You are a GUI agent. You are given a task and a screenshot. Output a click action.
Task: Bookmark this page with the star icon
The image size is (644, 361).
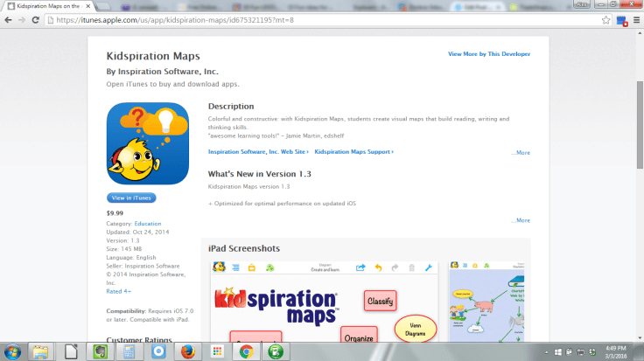[605, 20]
